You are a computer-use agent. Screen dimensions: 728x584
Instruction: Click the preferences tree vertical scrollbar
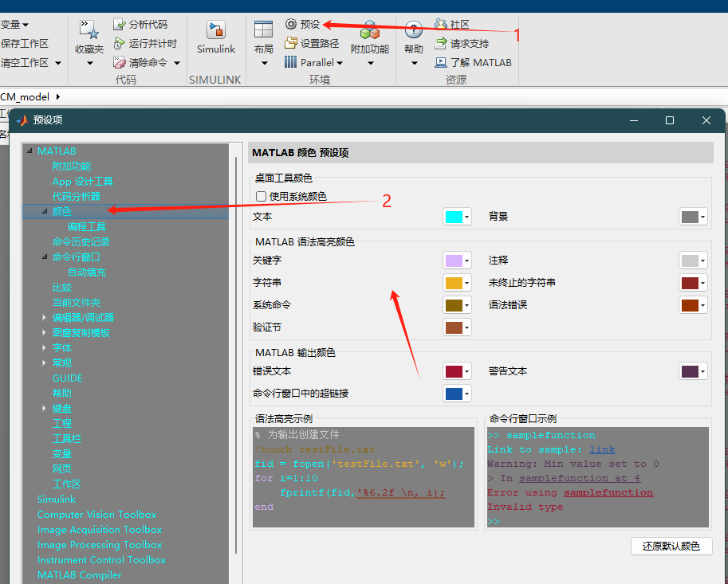tap(236, 355)
